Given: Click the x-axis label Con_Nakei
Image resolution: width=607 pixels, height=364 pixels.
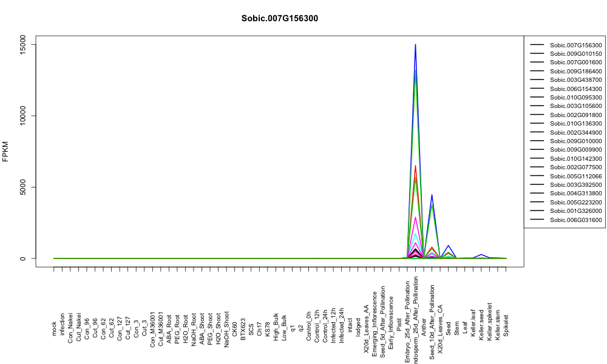Looking at the screenshot, I should point(70,322).
